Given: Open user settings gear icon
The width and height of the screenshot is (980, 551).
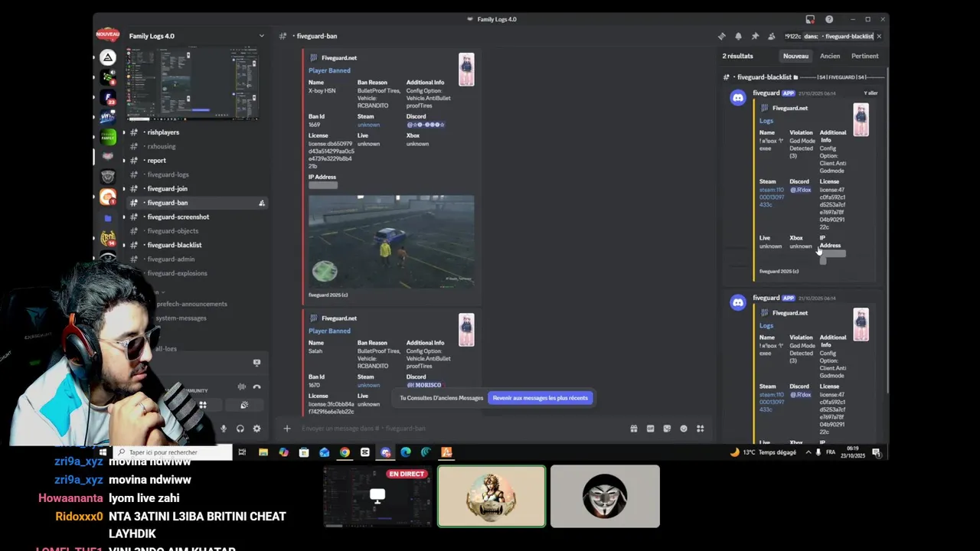Looking at the screenshot, I should click(x=256, y=429).
